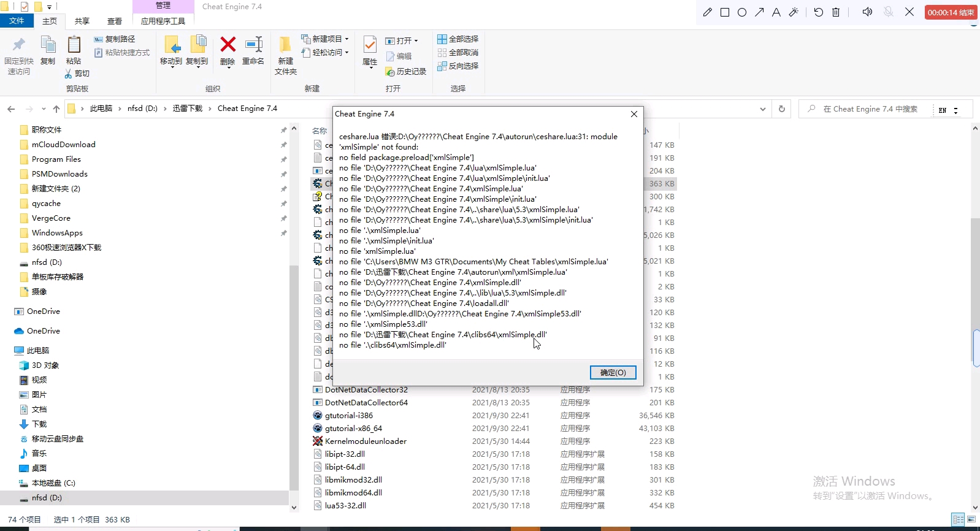Select the arrow annotation tool
This screenshot has height=531, width=980.
point(759,12)
